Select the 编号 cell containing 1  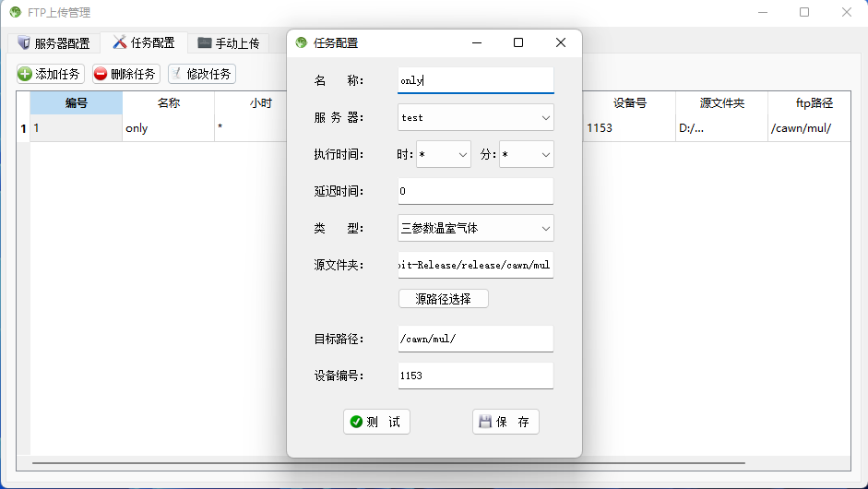[x=77, y=128]
